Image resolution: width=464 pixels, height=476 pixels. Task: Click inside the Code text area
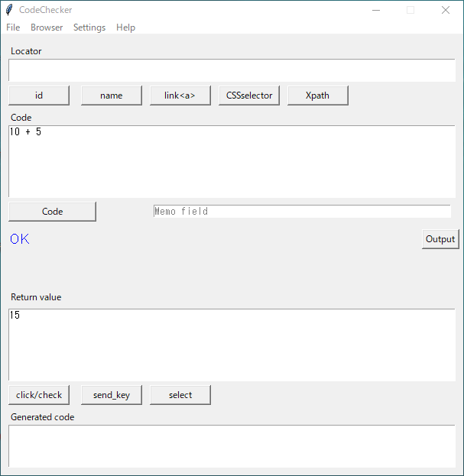[232, 161]
